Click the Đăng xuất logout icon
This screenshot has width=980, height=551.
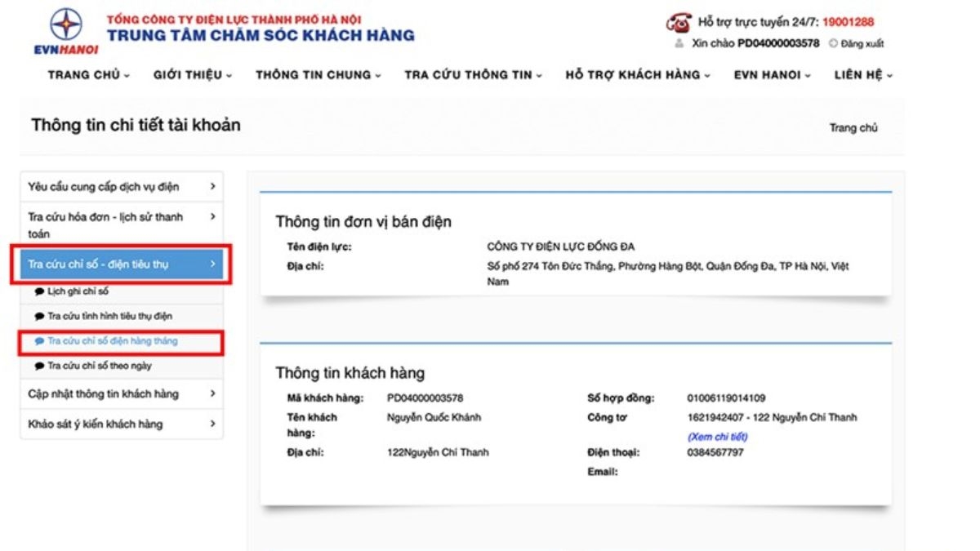coord(833,44)
